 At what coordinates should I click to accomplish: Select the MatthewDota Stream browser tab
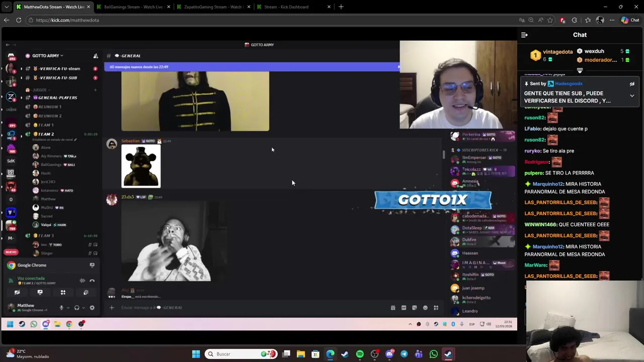click(x=53, y=7)
